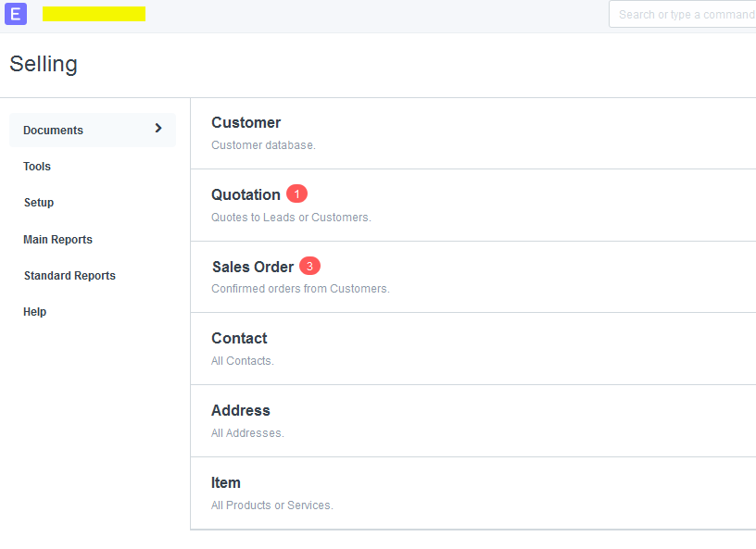
Task: Focus the Search or type a command box
Action: click(682, 15)
